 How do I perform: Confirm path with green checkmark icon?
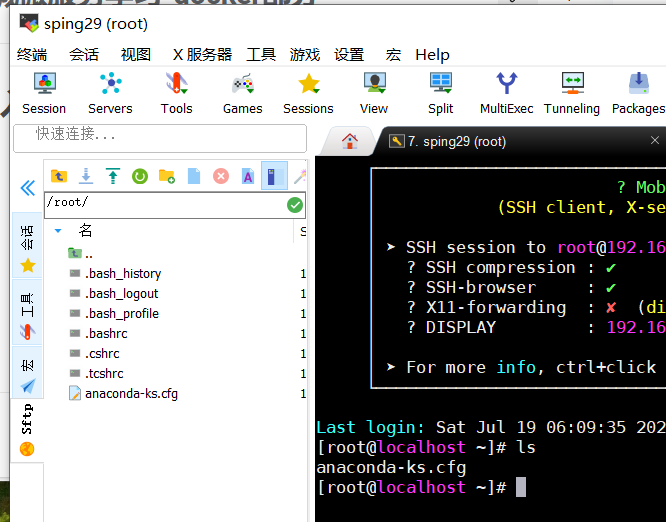point(295,205)
